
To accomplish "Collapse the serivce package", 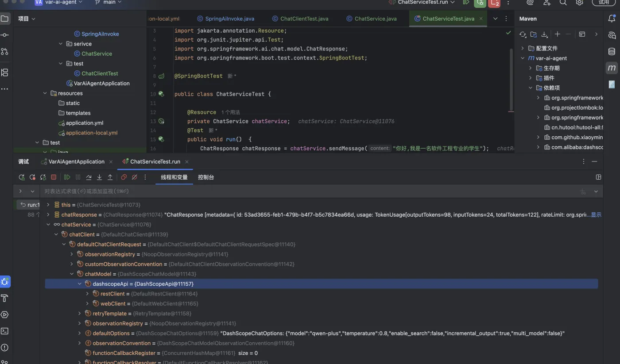I will 61,44.
